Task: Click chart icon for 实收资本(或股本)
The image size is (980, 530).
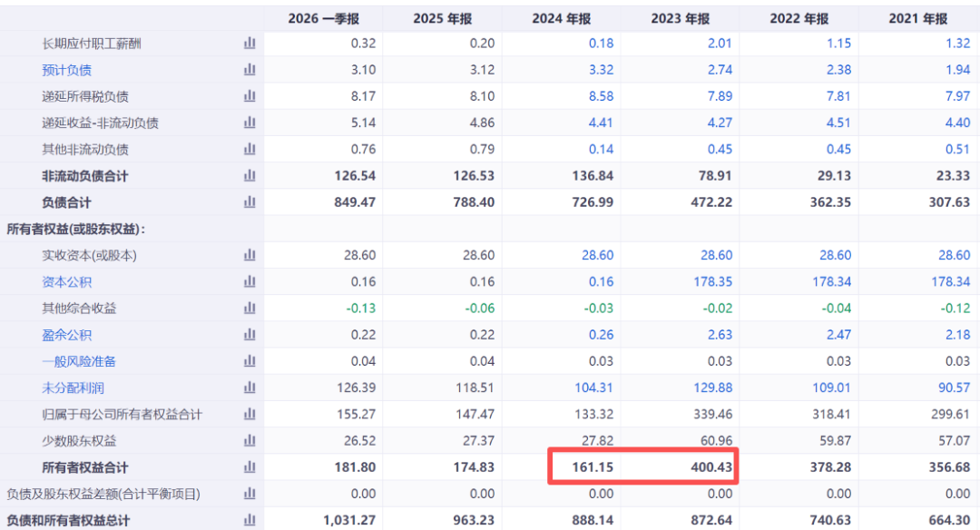Action: (x=250, y=255)
